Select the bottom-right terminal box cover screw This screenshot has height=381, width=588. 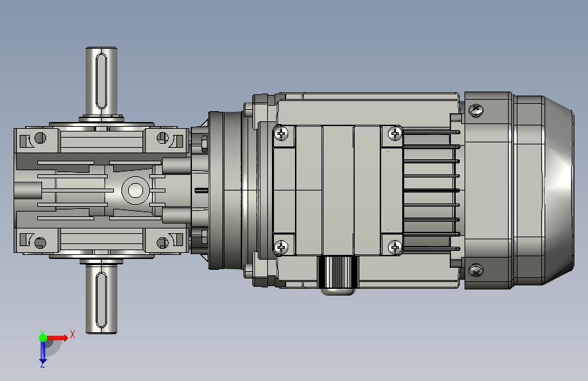click(395, 247)
